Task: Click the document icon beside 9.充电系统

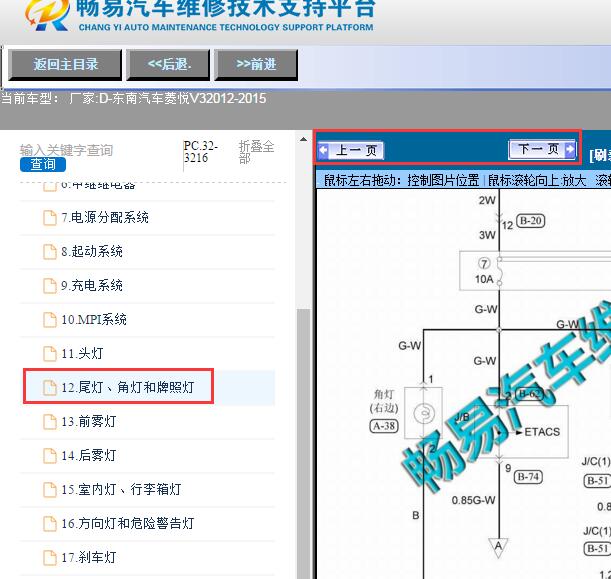Action: tap(49, 286)
